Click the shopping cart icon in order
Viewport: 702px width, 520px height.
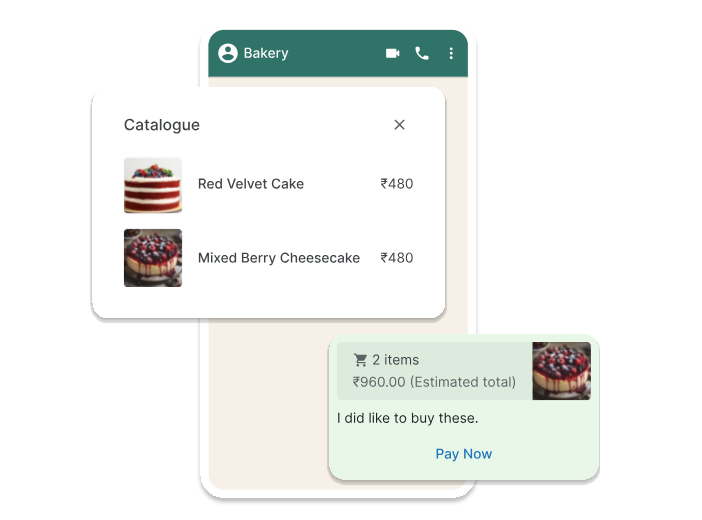[x=361, y=360]
